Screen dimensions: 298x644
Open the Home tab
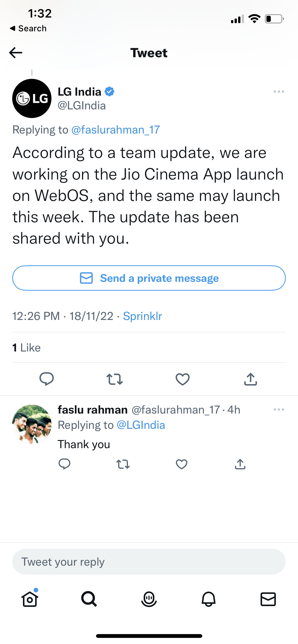pyautogui.click(x=30, y=598)
